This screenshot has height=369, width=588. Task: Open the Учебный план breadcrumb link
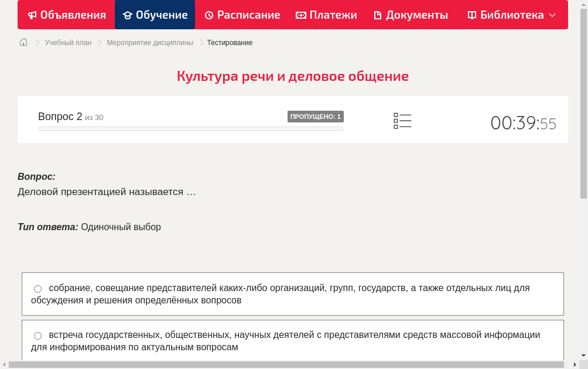tap(67, 42)
